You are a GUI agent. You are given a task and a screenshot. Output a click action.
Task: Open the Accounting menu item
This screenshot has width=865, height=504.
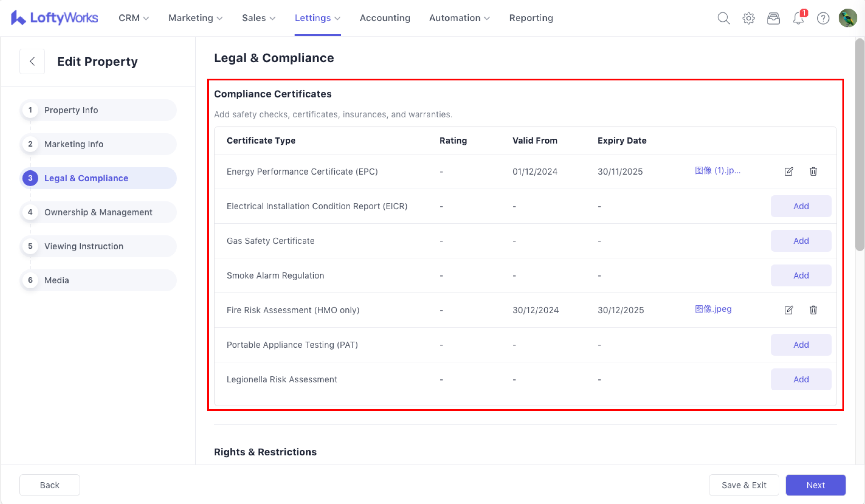(x=385, y=18)
